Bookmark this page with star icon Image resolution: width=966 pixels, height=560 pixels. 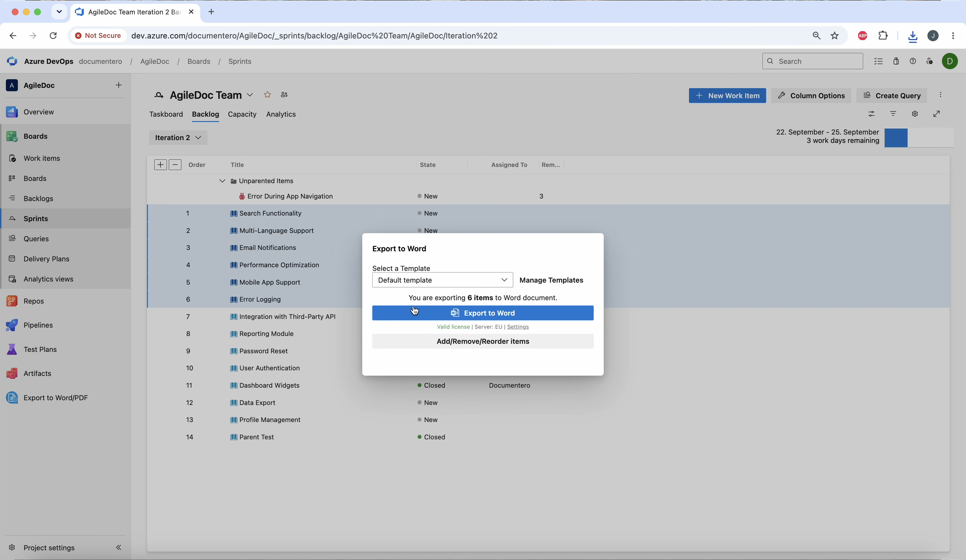pos(834,36)
